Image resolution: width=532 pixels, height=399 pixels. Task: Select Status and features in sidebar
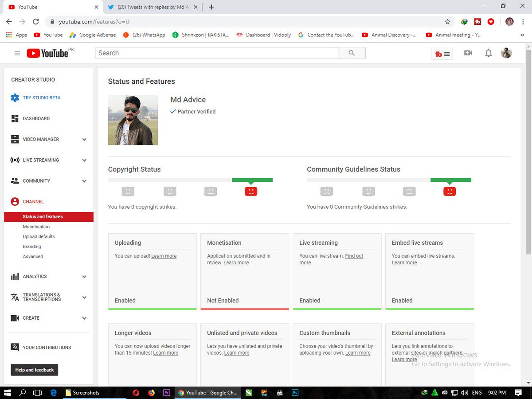pyautogui.click(x=49, y=217)
